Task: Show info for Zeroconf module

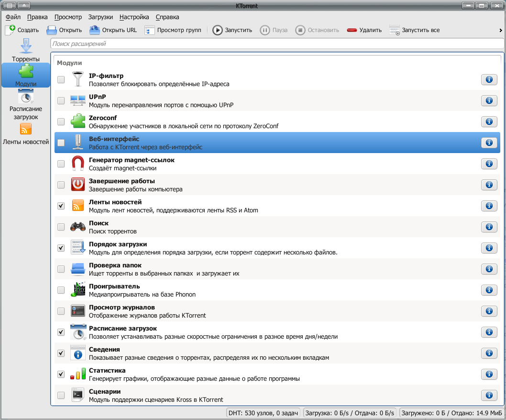Action: pos(489,122)
